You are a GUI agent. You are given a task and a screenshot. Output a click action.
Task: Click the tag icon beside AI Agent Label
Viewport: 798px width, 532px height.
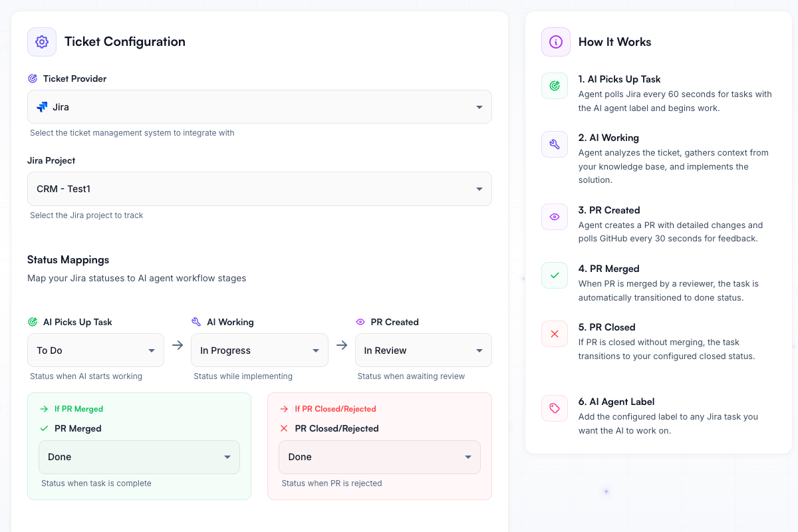click(x=555, y=408)
